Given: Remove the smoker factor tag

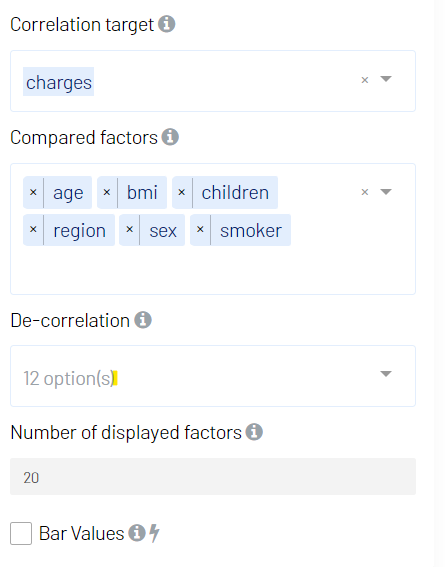Looking at the screenshot, I should coord(200,230).
